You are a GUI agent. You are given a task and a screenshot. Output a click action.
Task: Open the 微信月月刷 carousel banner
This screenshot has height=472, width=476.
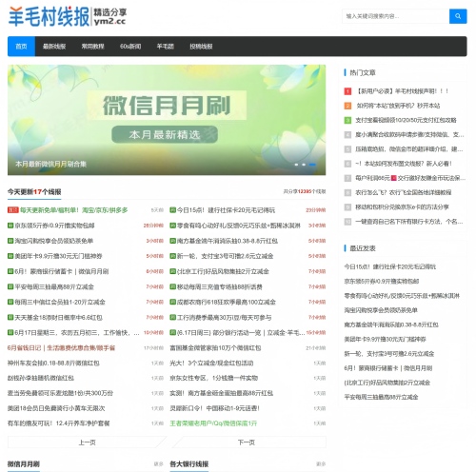click(x=167, y=120)
